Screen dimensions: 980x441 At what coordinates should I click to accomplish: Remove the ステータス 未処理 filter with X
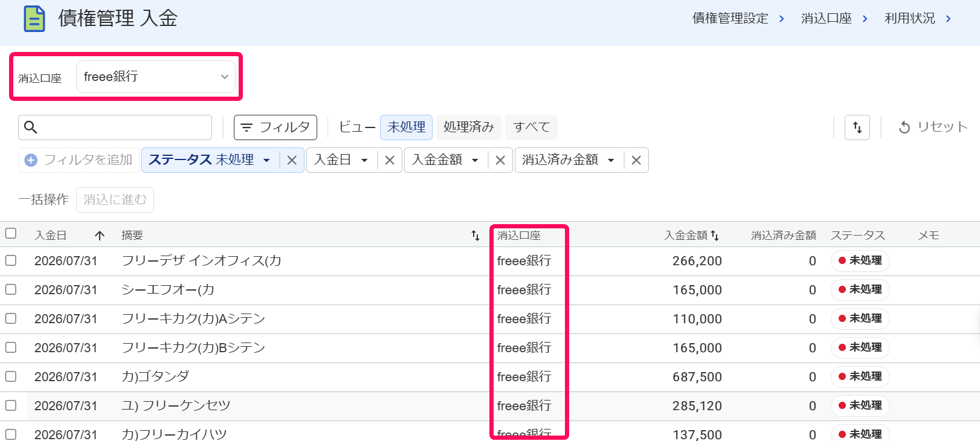pyautogui.click(x=292, y=160)
